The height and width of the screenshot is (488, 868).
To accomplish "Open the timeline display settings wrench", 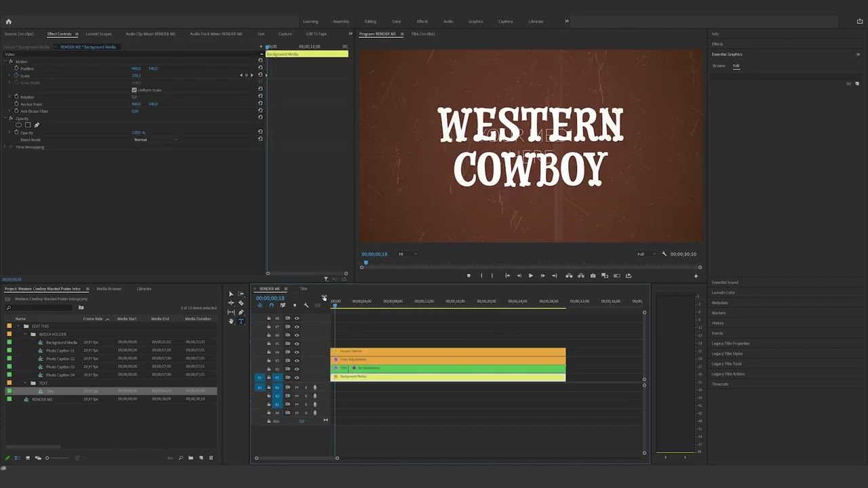I will click(x=306, y=305).
